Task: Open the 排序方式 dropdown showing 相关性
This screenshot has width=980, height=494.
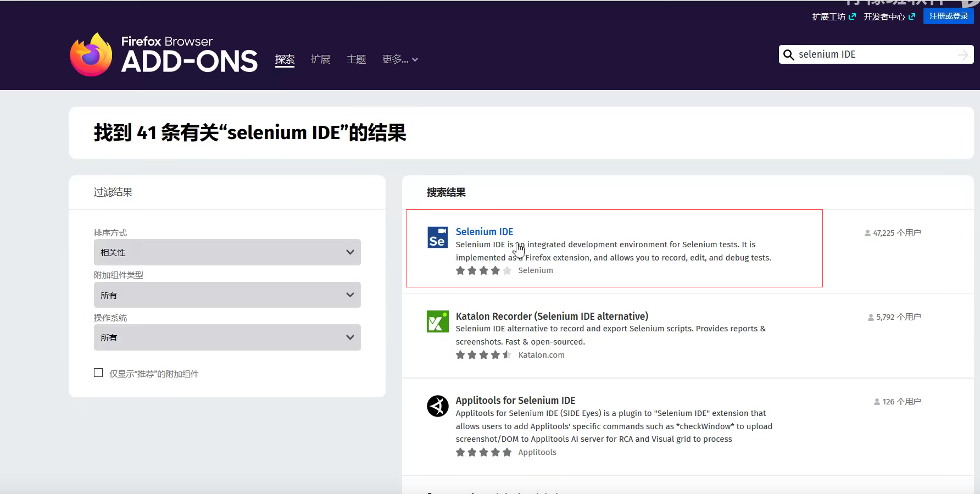Action: click(x=227, y=252)
